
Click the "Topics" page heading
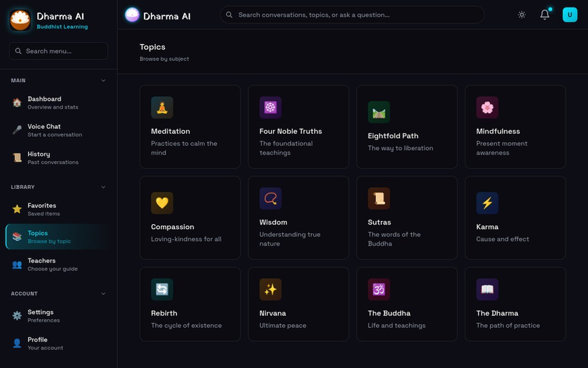pyautogui.click(x=152, y=47)
